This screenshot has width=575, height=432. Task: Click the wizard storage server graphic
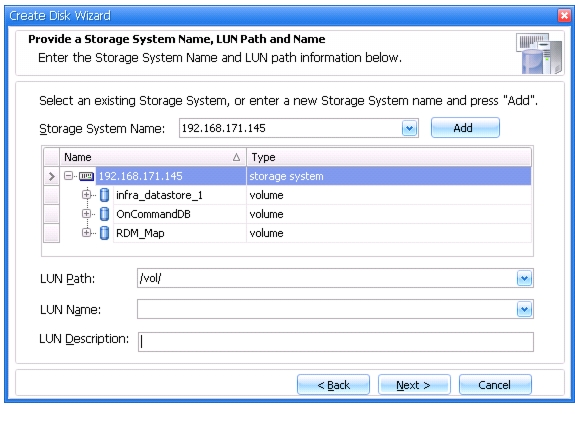tap(539, 53)
